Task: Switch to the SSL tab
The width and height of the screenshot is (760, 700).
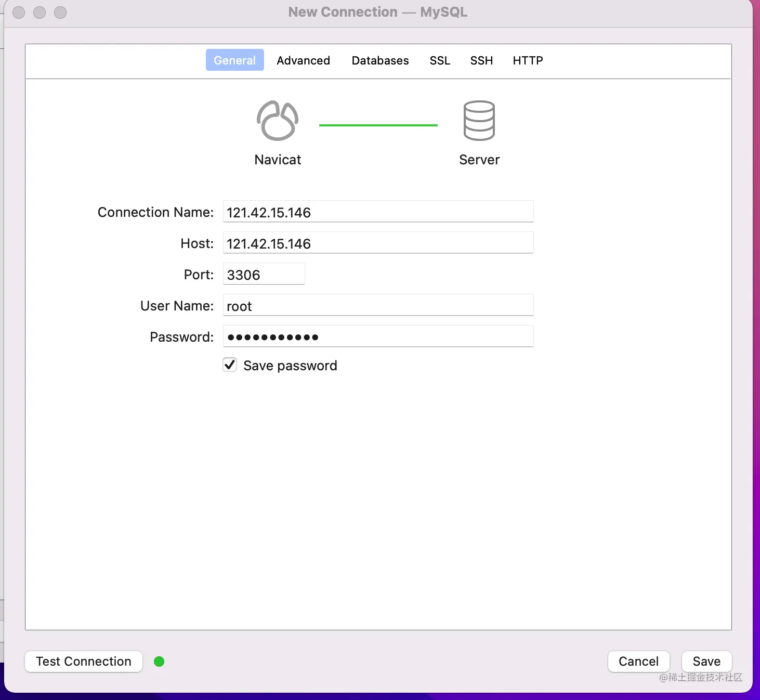Action: coord(440,60)
